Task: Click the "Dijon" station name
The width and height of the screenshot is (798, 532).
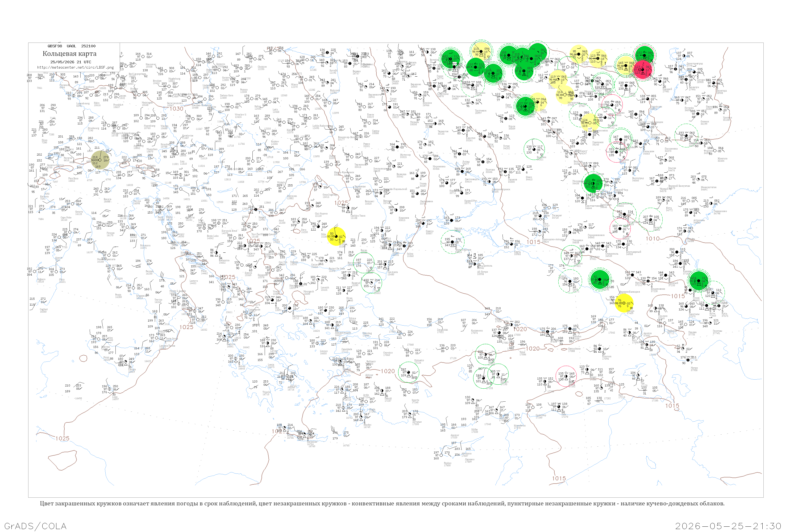Action: click(44, 141)
